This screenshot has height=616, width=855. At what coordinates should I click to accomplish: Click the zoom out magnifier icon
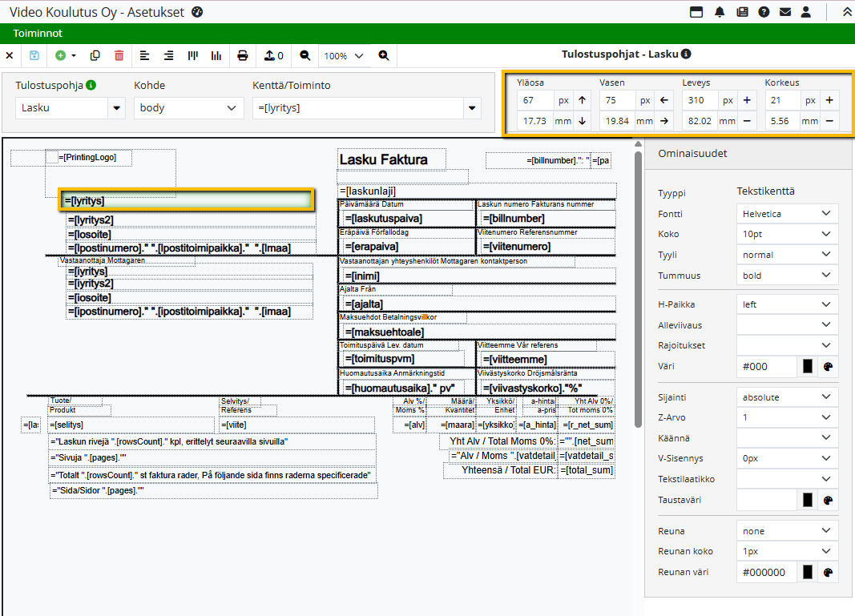tap(305, 55)
